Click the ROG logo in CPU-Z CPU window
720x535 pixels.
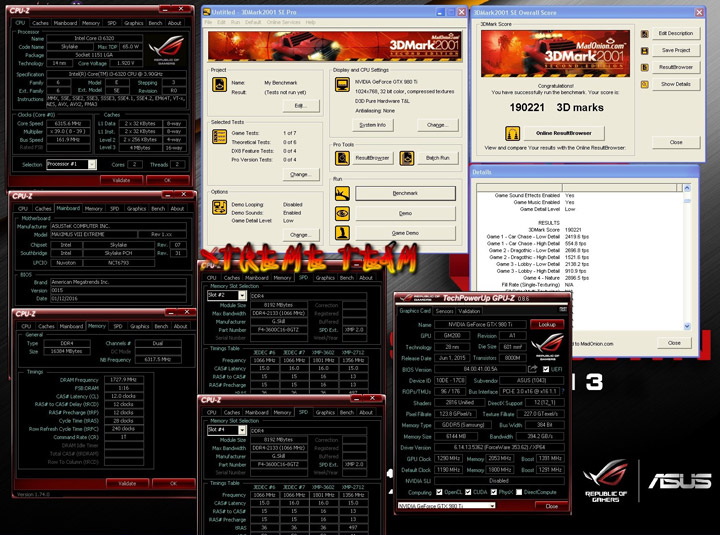coord(166,50)
